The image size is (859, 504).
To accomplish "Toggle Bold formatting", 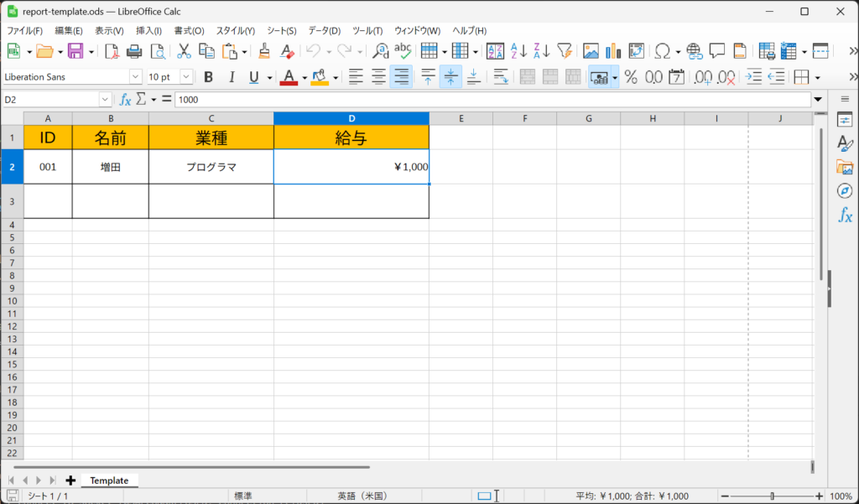I will coord(209,77).
